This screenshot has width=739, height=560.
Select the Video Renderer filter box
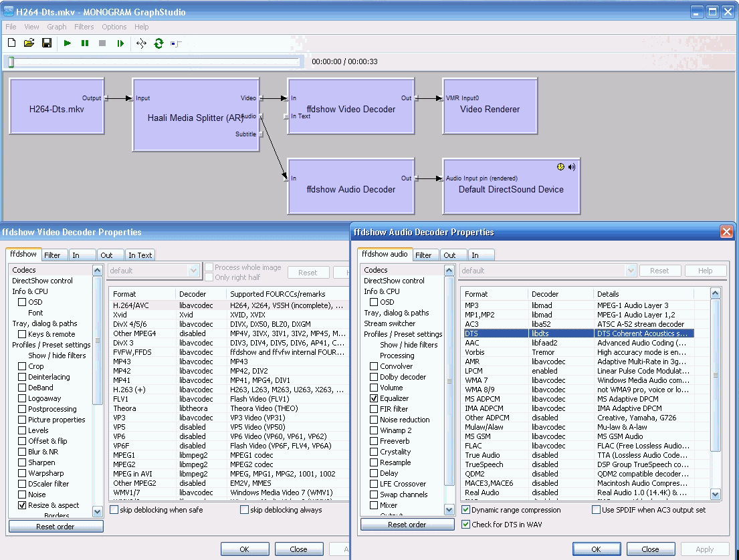(x=490, y=106)
